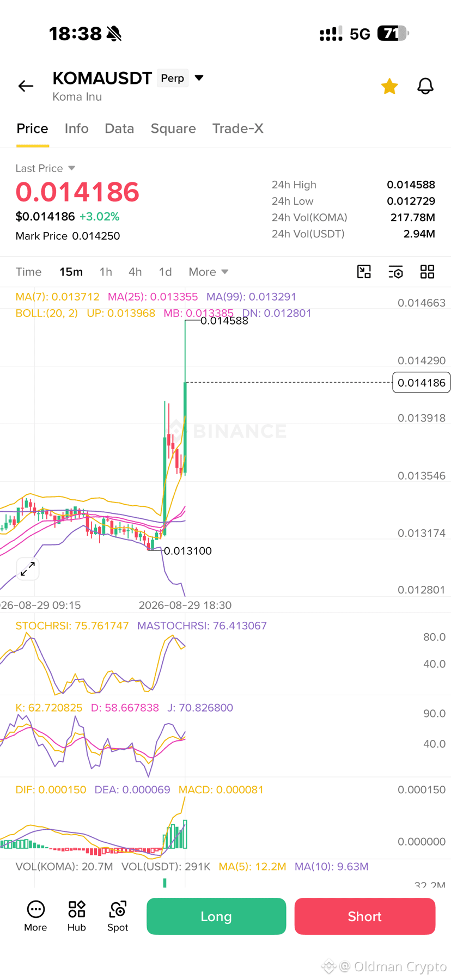
Task: Open the chart layout grid icon
Action: 428,272
